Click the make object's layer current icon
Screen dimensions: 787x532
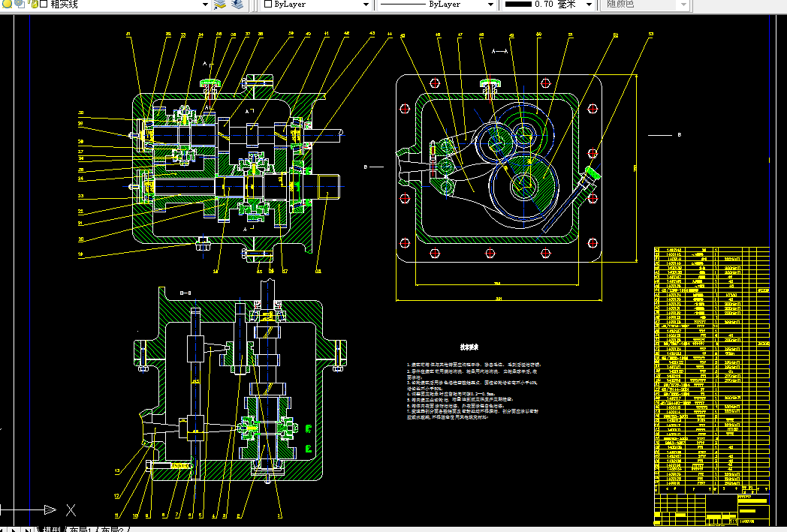point(220,5)
